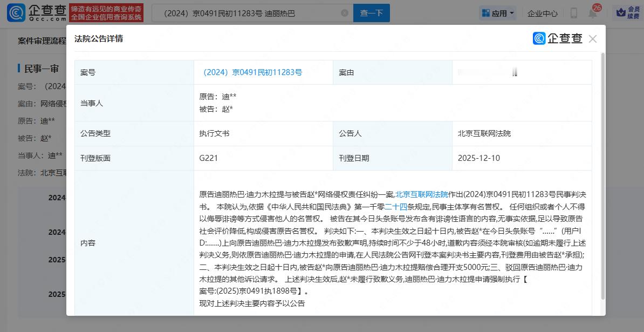This screenshot has height=332, width=644.
Task: Open 企业中心 menu item
Action: [x=542, y=13]
